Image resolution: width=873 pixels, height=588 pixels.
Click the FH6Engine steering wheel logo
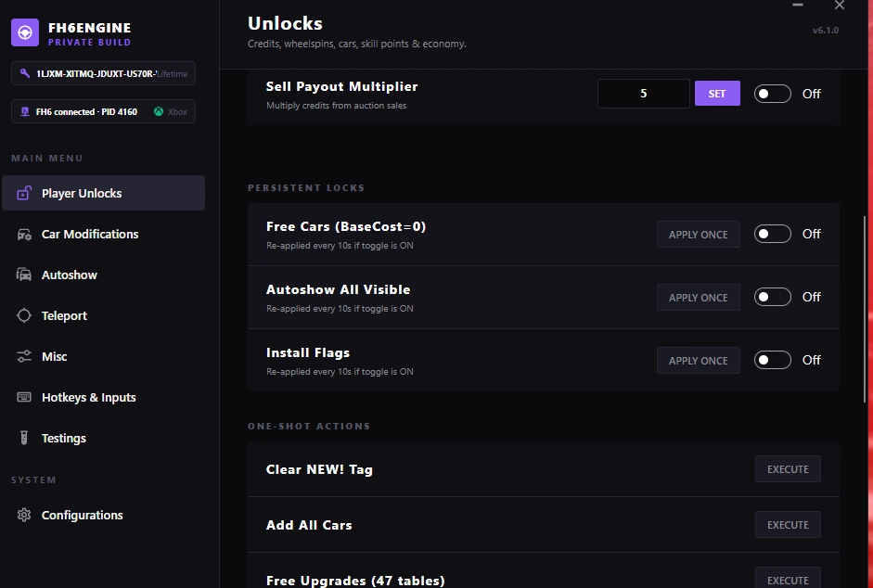click(x=25, y=32)
